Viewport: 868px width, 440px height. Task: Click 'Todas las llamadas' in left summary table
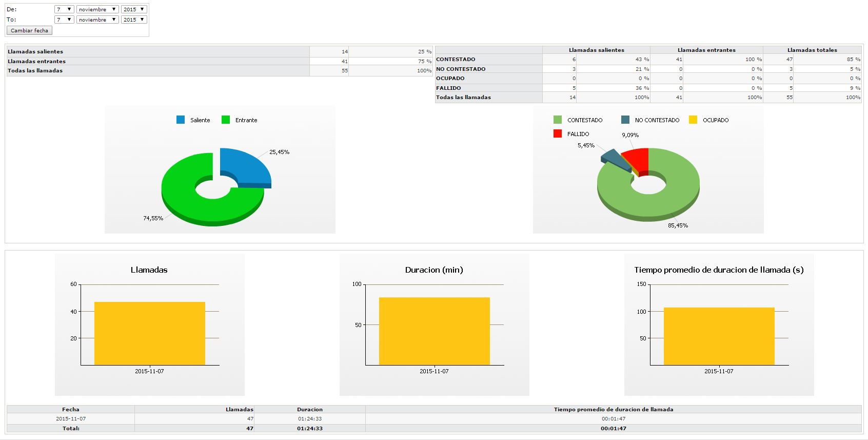(35, 70)
